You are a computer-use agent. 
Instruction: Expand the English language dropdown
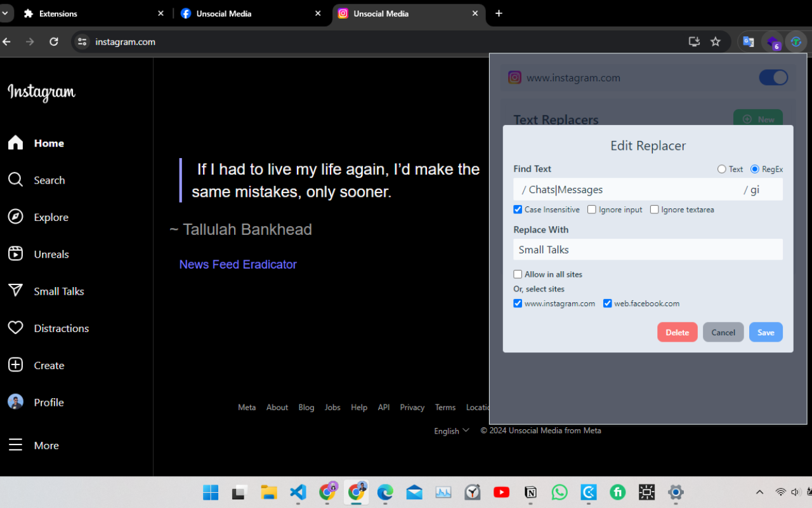click(452, 431)
